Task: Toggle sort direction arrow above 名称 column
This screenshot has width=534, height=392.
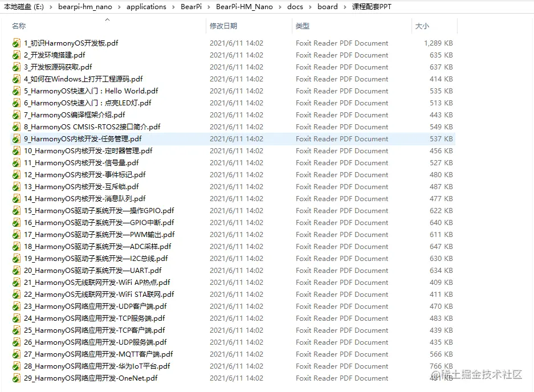Action: [107, 20]
